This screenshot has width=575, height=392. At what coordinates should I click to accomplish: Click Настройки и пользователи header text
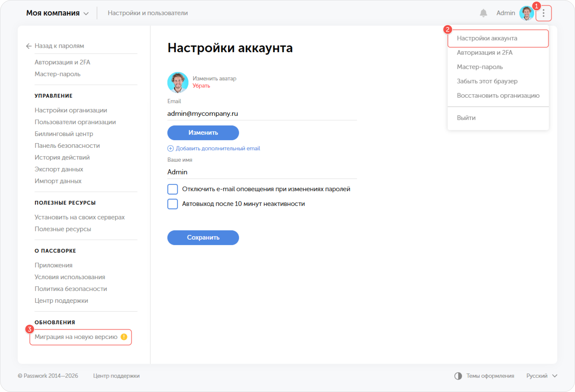[148, 13]
